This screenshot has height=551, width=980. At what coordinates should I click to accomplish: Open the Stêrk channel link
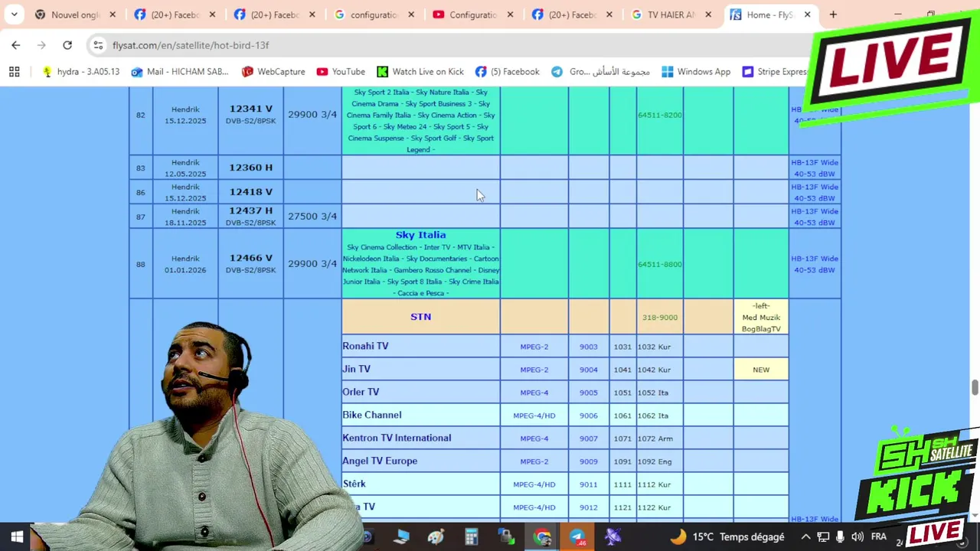(354, 484)
